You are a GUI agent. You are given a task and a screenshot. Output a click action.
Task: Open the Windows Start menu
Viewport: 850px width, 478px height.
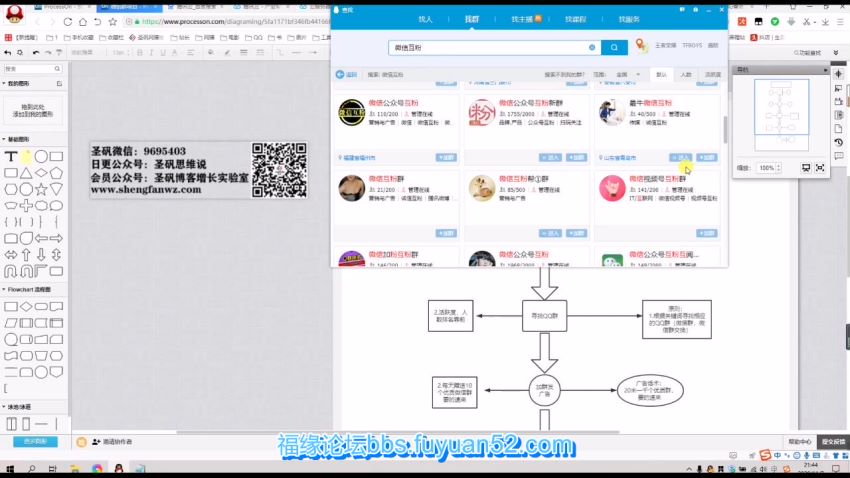pyautogui.click(x=10, y=469)
